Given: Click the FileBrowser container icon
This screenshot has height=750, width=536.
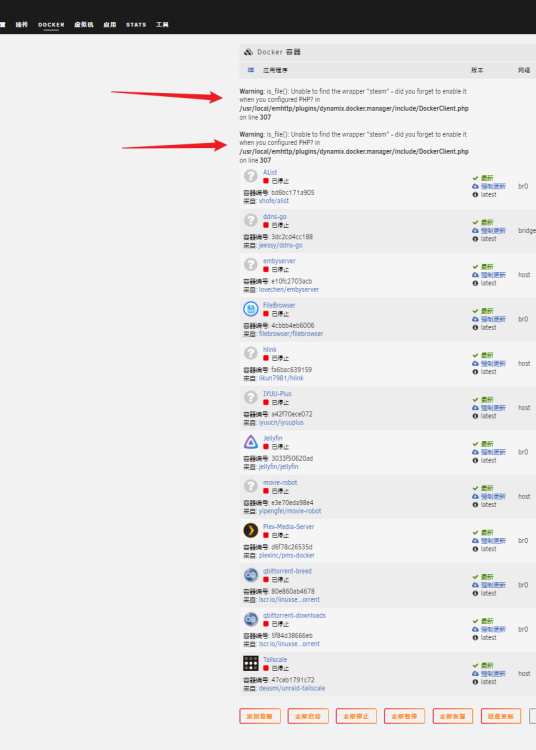Looking at the screenshot, I should 251,309.
